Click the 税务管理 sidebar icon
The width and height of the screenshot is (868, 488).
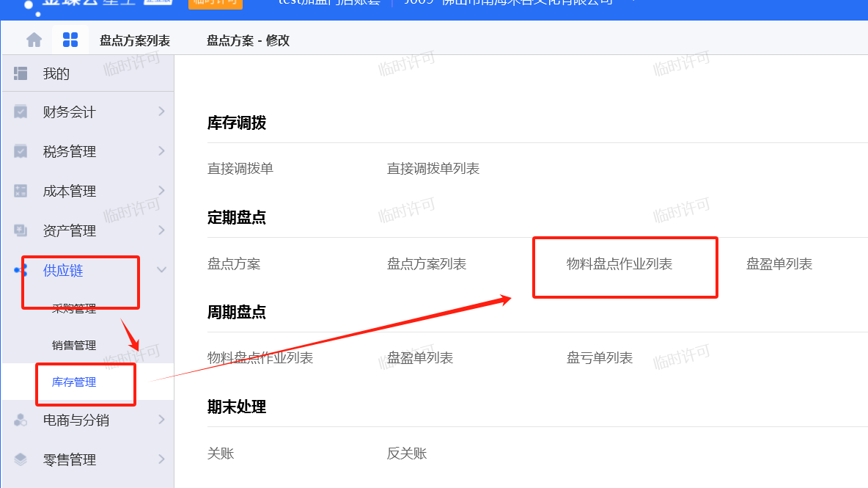(21, 150)
